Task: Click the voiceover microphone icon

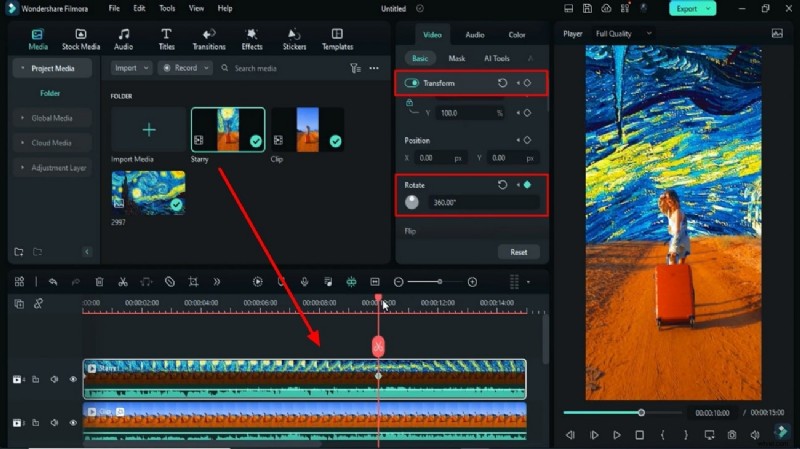Action: pyautogui.click(x=304, y=282)
